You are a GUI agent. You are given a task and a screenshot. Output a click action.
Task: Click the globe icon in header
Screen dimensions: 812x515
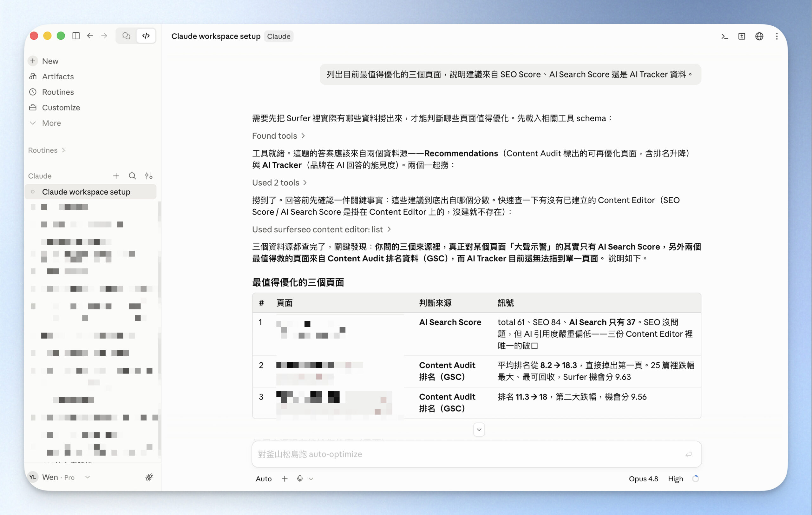(759, 36)
